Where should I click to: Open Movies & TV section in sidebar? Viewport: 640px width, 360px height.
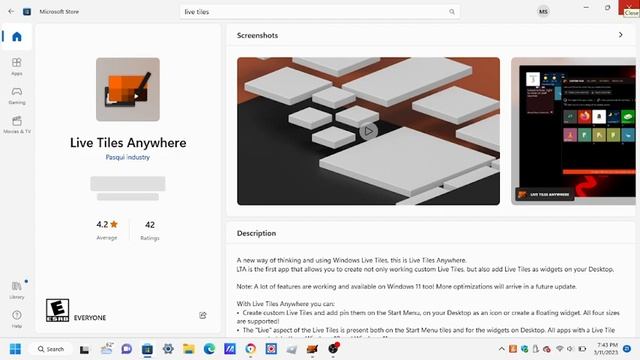coord(17,124)
